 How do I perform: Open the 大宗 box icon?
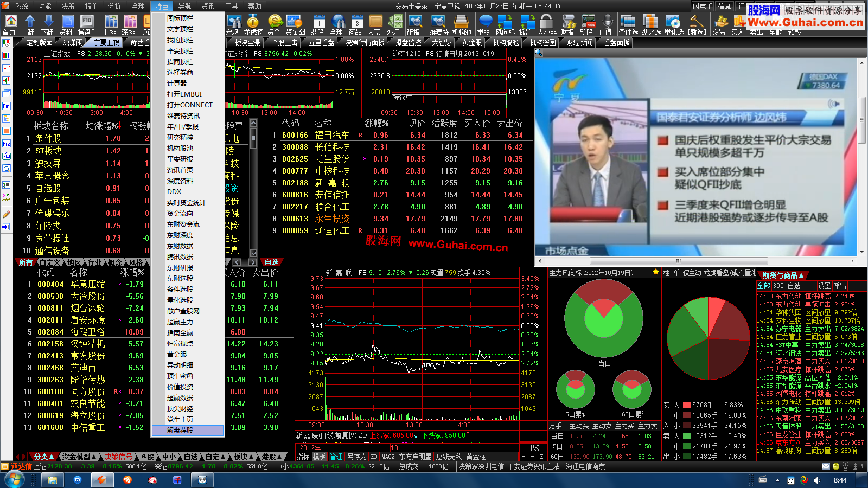coord(374,25)
